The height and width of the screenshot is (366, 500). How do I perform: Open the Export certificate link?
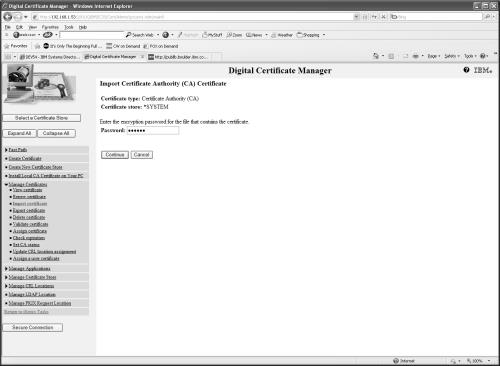tap(29, 210)
